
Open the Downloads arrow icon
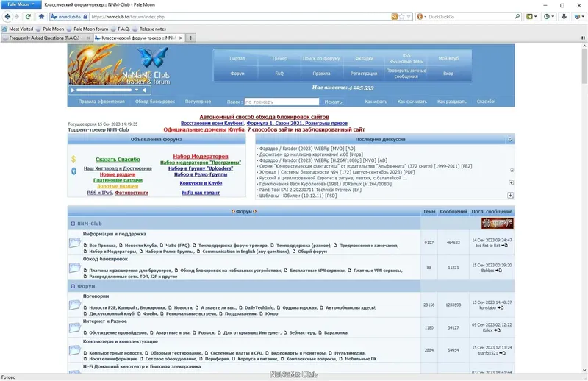(564, 16)
